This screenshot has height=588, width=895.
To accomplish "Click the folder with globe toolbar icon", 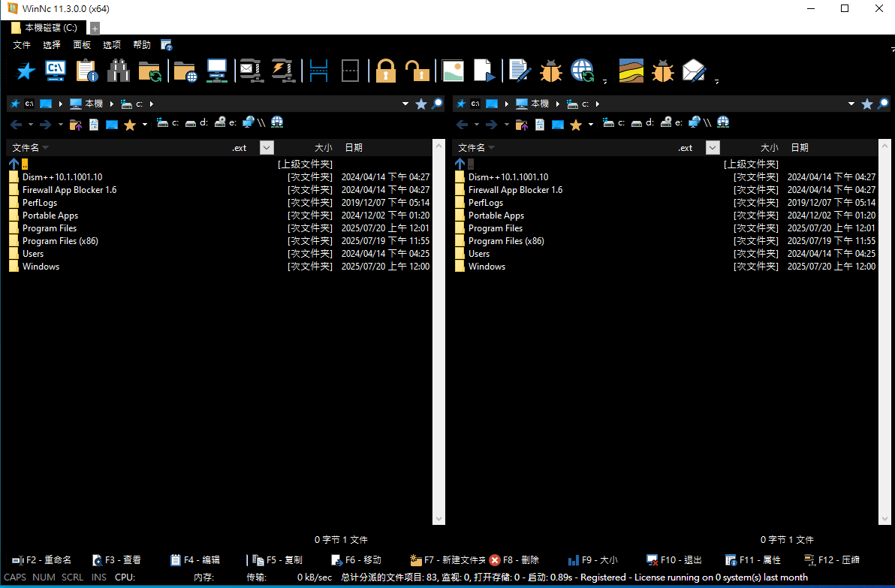I will click(185, 71).
